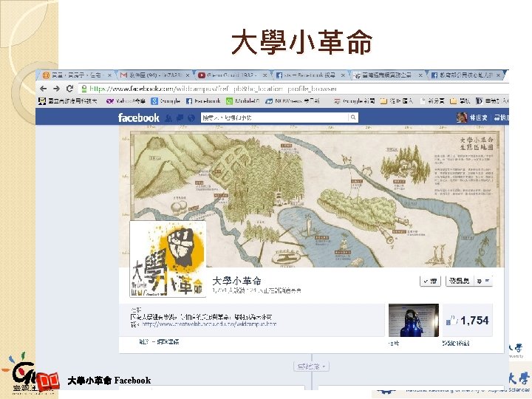Open the Yahoo bookmark

pyautogui.click(x=126, y=101)
